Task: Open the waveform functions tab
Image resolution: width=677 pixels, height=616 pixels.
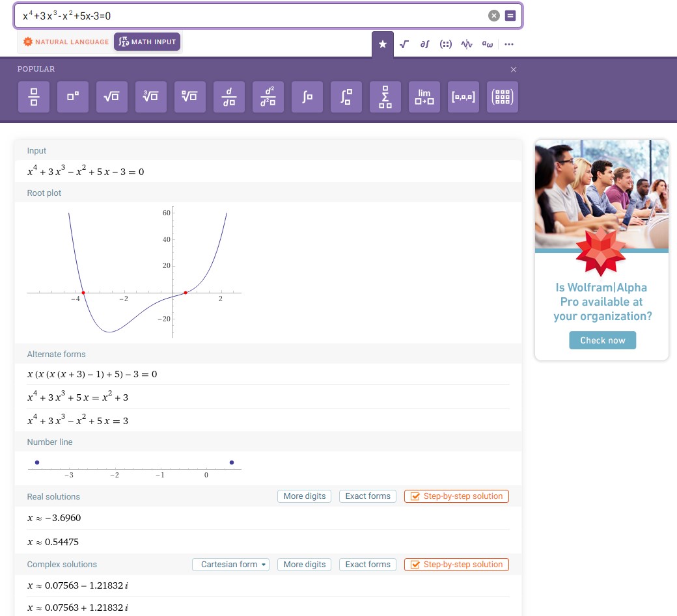Action: pos(467,44)
